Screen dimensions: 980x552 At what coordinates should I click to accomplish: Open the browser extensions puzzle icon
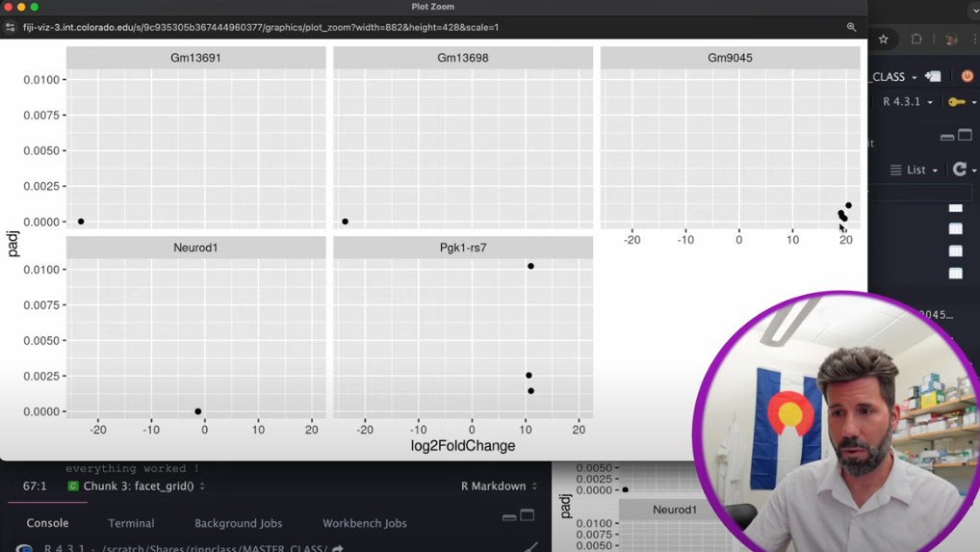click(916, 39)
